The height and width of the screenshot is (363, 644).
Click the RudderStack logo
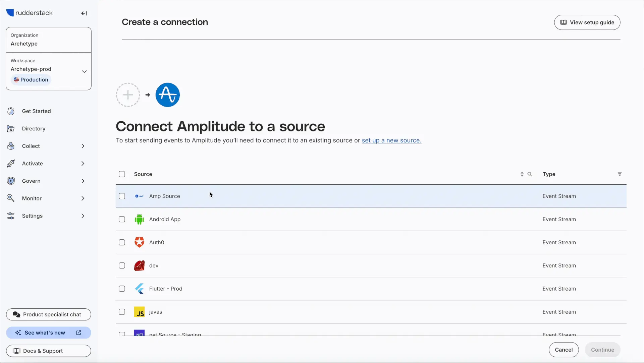click(x=30, y=13)
